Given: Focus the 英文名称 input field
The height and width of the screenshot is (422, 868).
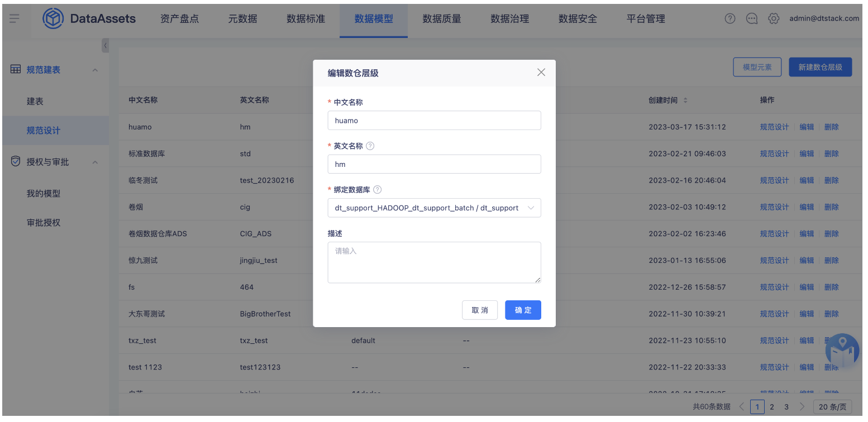Looking at the screenshot, I should [434, 164].
